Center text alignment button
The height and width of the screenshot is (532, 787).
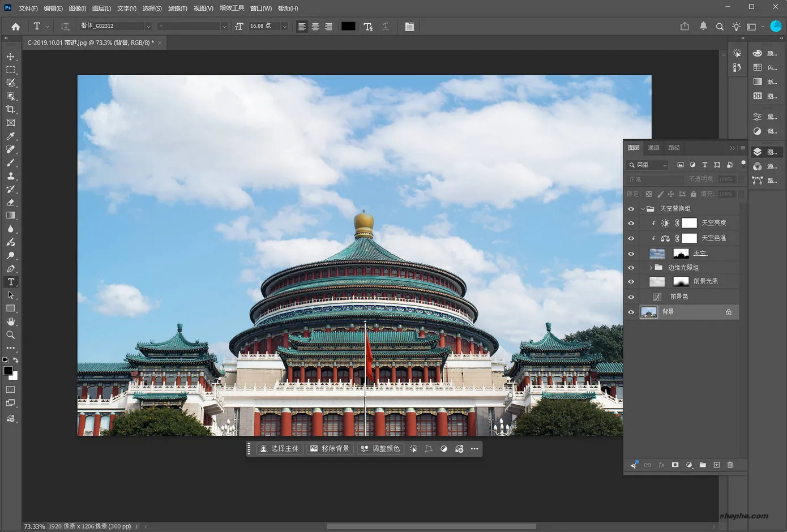pyautogui.click(x=315, y=27)
